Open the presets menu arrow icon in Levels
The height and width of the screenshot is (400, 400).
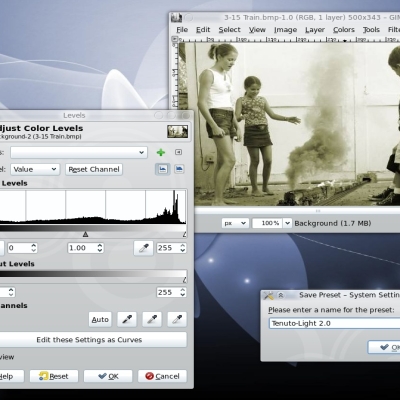click(179, 152)
